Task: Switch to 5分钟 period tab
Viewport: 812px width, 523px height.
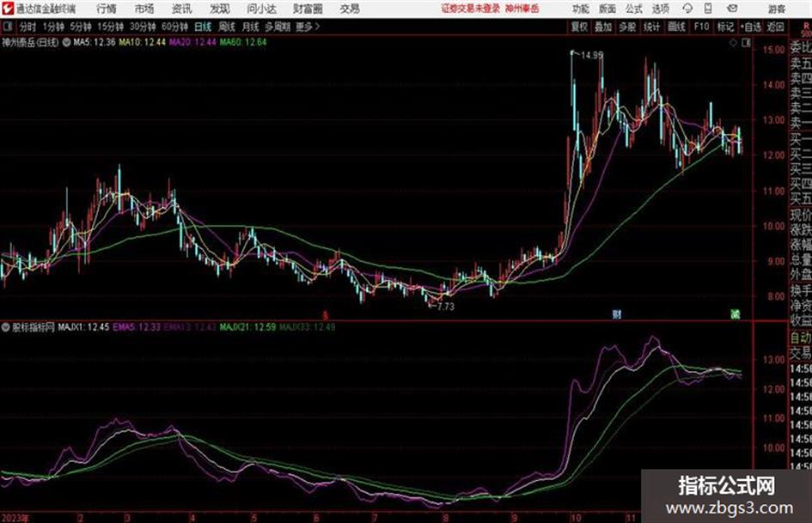Action: [x=80, y=27]
